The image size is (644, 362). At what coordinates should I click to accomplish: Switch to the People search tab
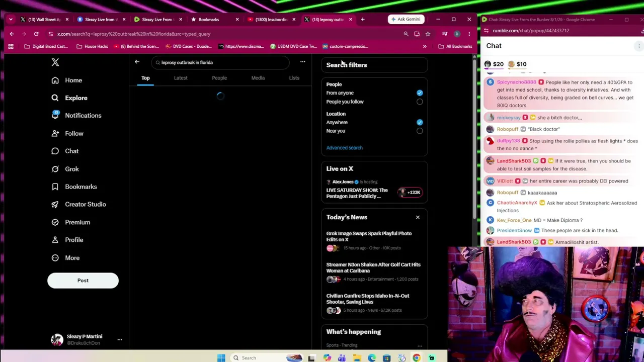219,78
